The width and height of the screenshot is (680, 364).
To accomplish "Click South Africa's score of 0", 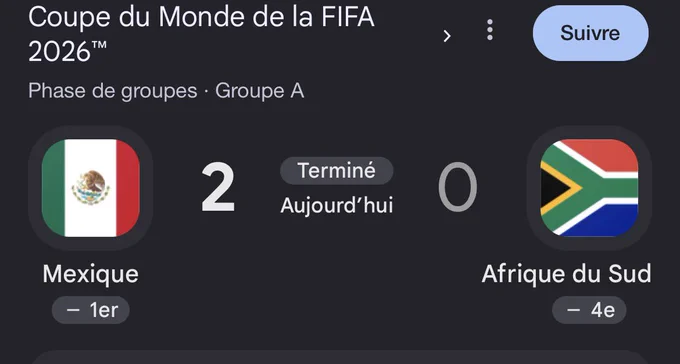I will coord(458,187).
